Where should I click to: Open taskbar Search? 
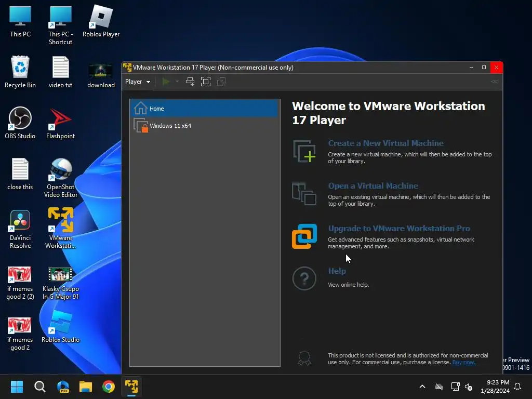[x=39, y=387]
